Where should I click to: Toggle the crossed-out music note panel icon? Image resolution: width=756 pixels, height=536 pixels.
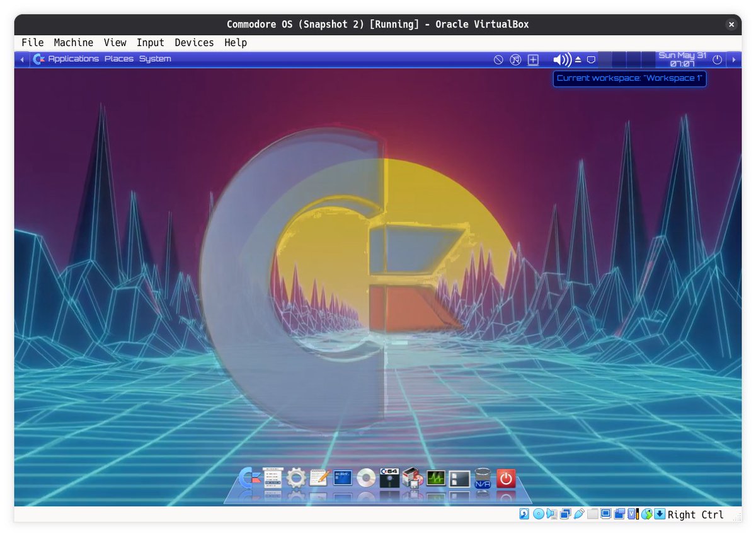point(515,60)
